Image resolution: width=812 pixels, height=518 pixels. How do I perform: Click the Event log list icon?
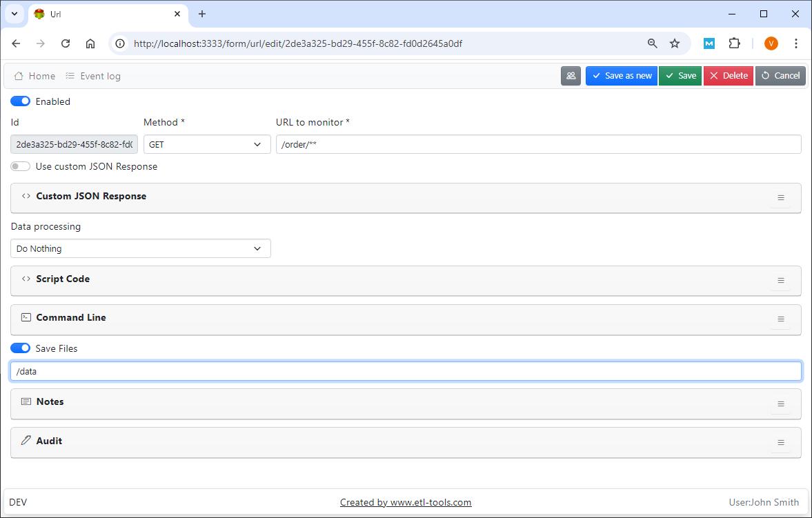click(x=70, y=76)
